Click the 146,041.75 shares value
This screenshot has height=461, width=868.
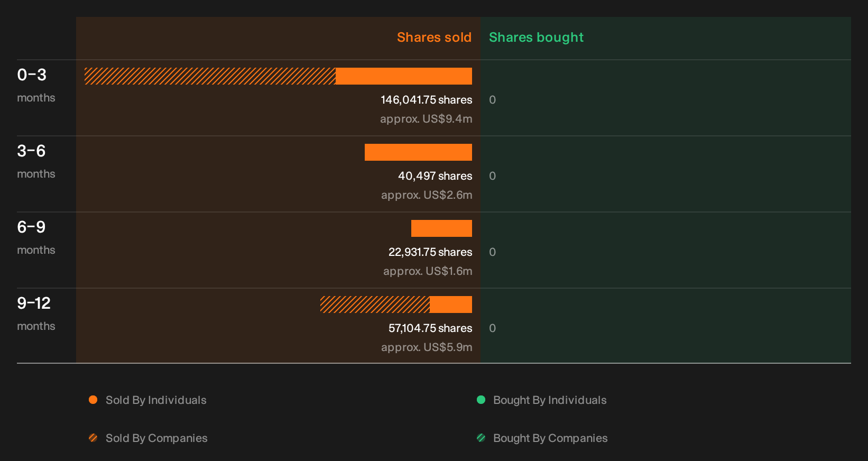point(427,100)
